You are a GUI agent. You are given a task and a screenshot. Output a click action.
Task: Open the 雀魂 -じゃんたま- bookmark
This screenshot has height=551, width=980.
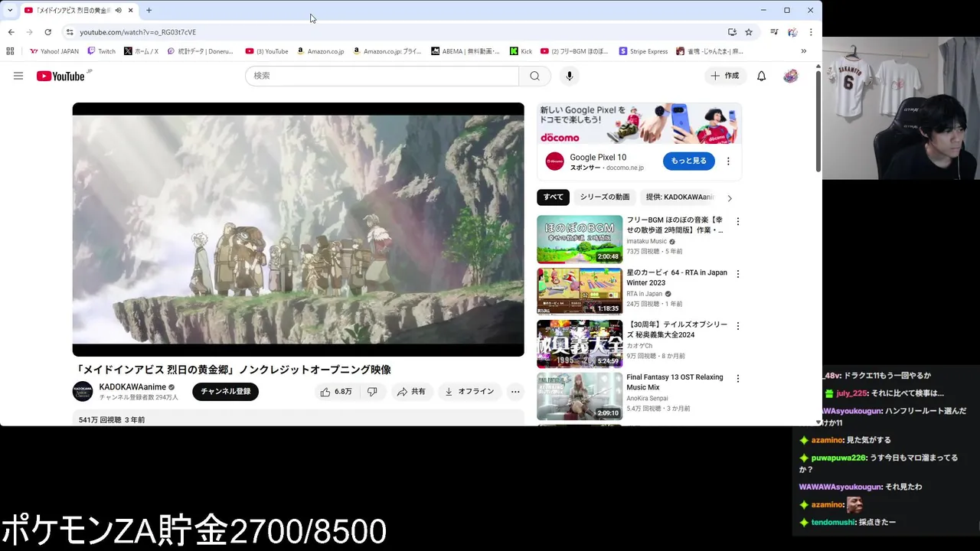point(710,51)
